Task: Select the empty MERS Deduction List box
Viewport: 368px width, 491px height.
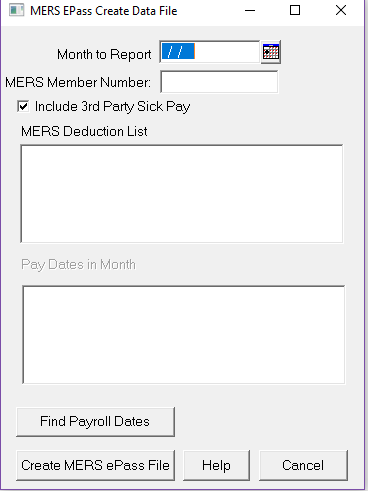Action: (182, 194)
